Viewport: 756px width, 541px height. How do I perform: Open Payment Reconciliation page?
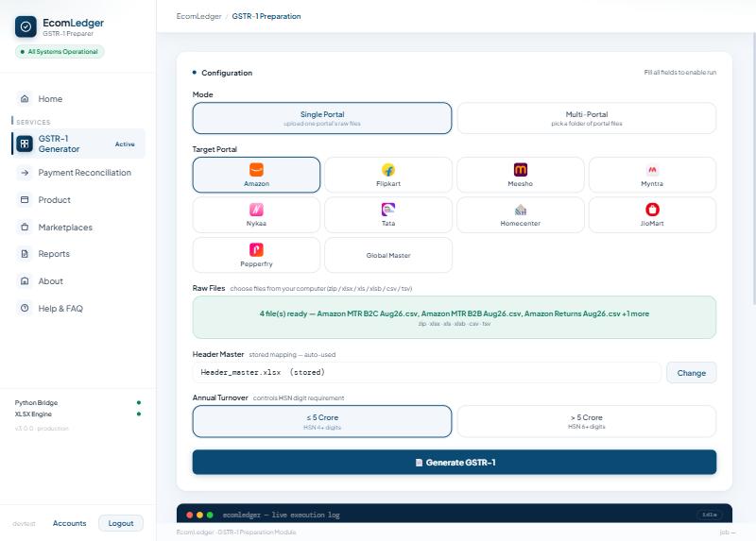point(78,173)
